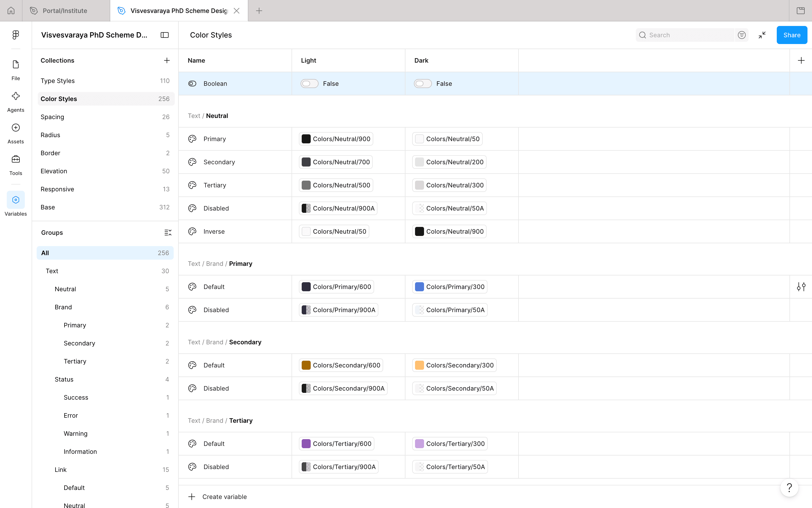Minimize the variables view with collapse icon
Image resolution: width=812 pixels, height=508 pixels.
(762, 35)
